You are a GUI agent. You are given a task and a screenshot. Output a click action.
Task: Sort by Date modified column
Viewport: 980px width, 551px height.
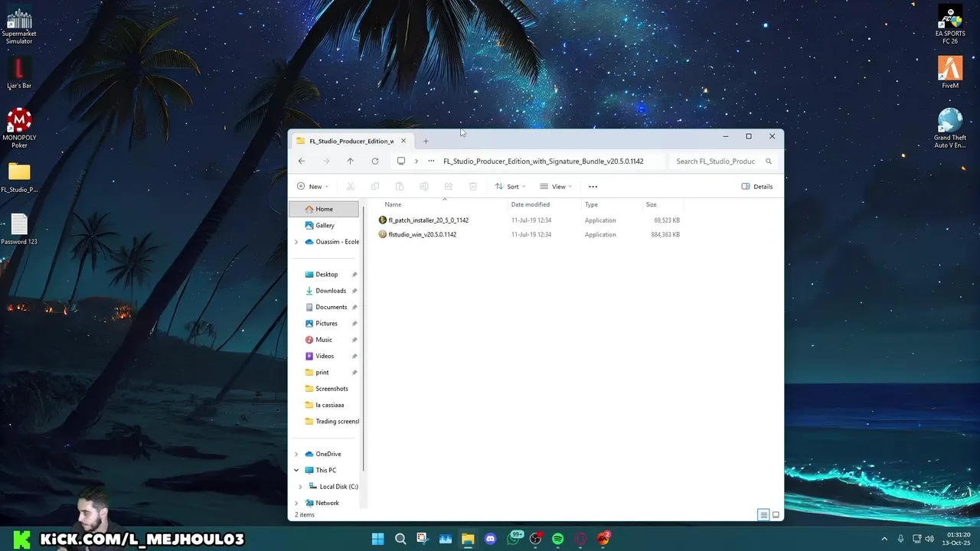531,205
